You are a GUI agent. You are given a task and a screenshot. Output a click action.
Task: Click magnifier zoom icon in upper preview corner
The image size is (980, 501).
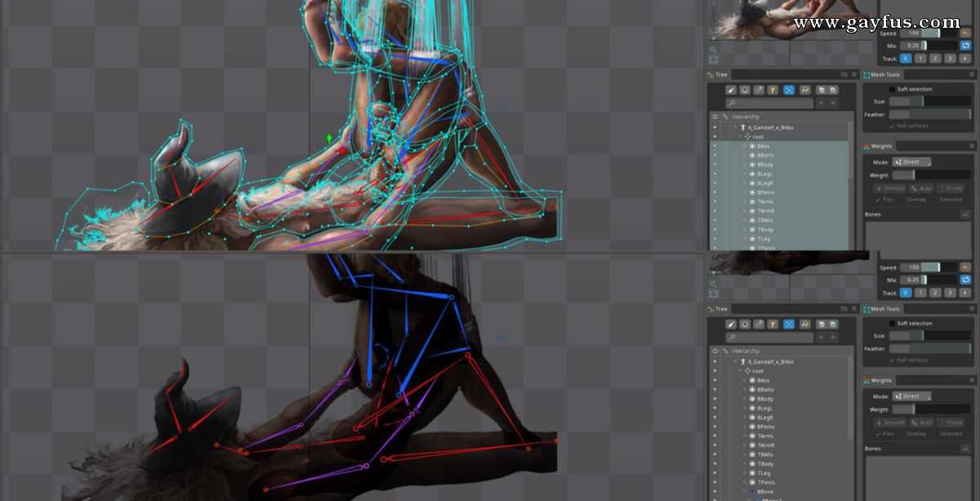point(713,50)
